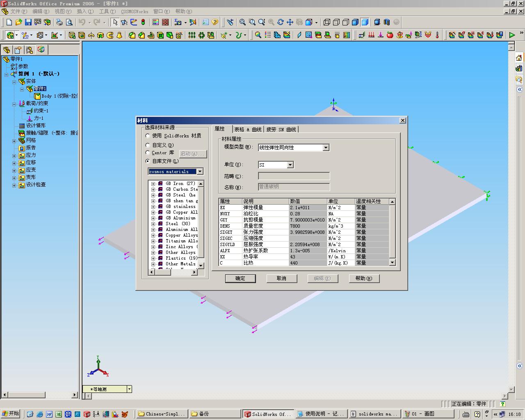Click the Temperature thermometer load icon
Screen dimensions: 525x420
click(437, 35)
